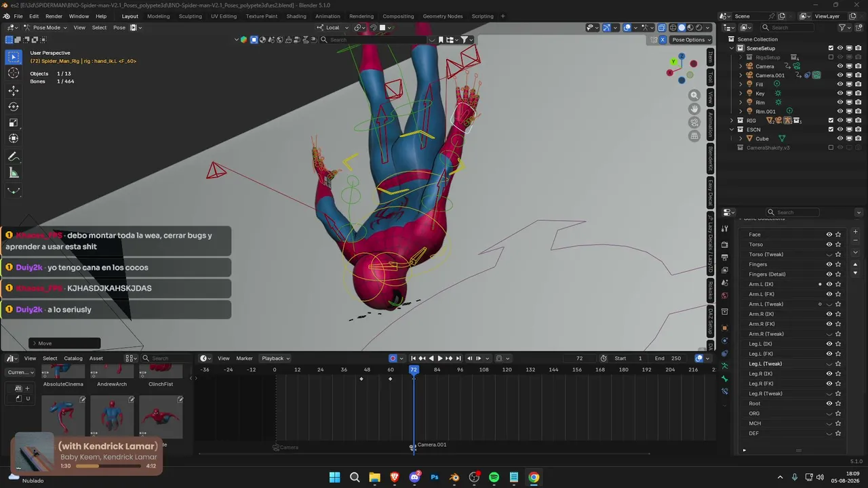
Task: Hide the Face bone collection
Action: tap(829, 235)
